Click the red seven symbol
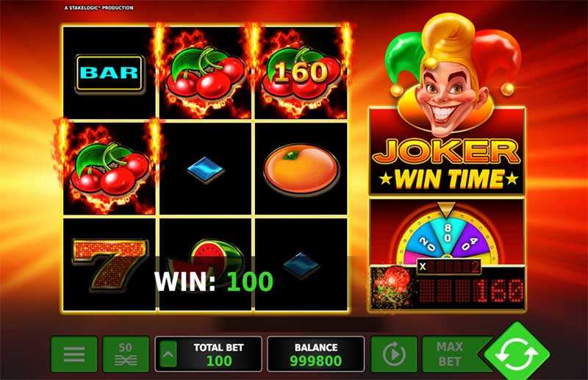Screen dimensions: 588x380 [x=109, y=264]
